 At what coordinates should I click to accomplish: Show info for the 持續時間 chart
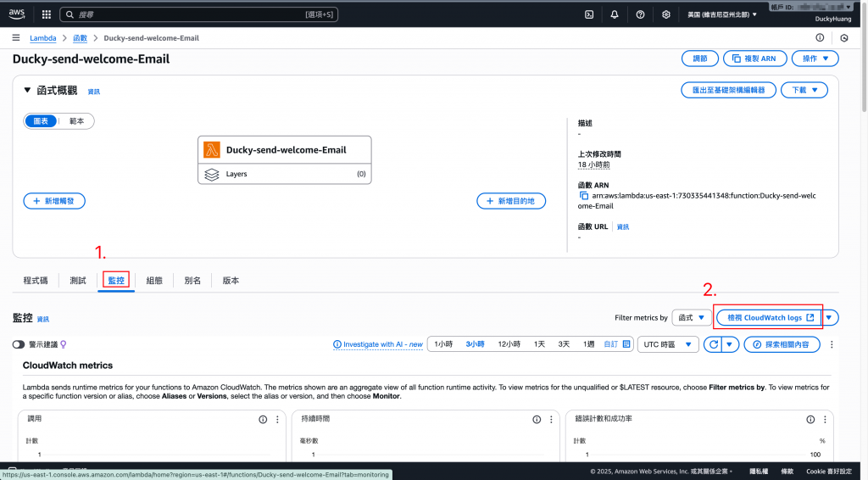coord(537,420)
